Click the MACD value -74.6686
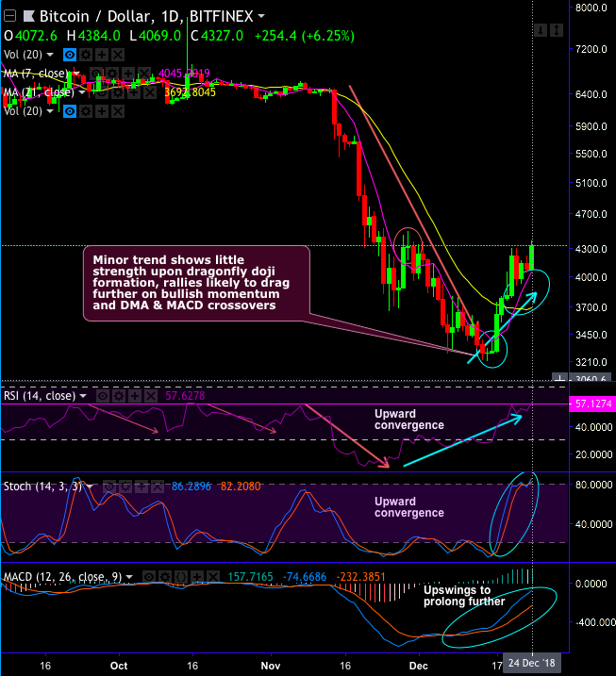Image resolution: width=616 pixels, height=676 pixels. point(305,577)
